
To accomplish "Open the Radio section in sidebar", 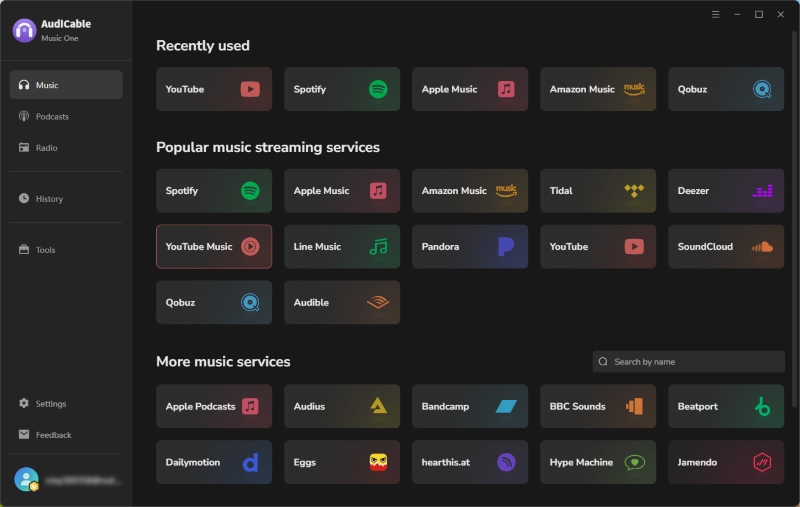I will (x=66, y=147).
